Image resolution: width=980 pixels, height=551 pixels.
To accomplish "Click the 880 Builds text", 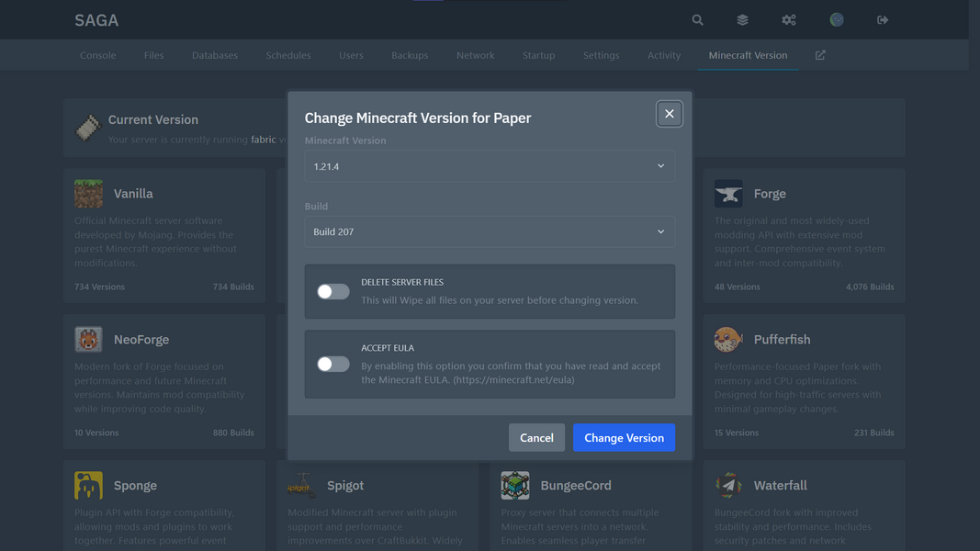I will 233,433.
